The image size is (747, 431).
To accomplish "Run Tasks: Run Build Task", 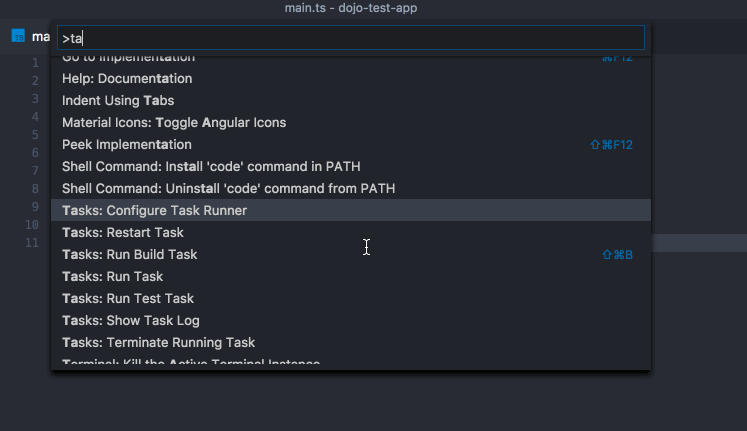I will tap(351, 254).
